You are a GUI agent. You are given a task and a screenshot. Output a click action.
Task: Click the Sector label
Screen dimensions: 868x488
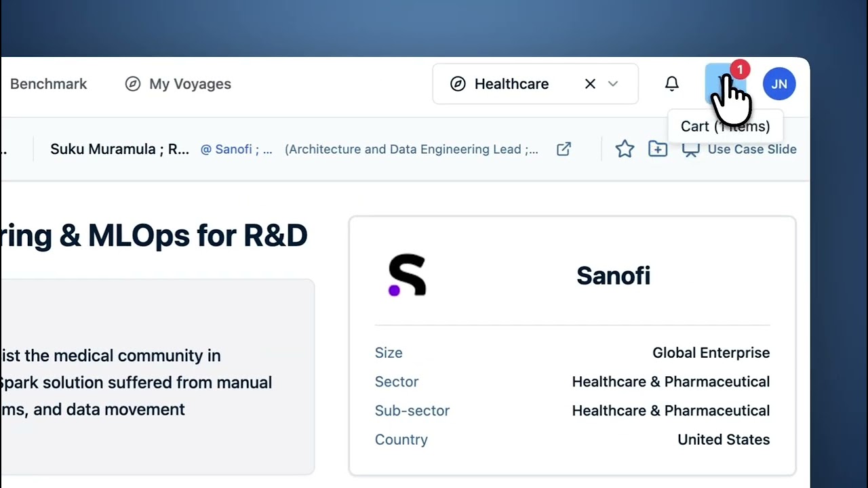[397, 382]
